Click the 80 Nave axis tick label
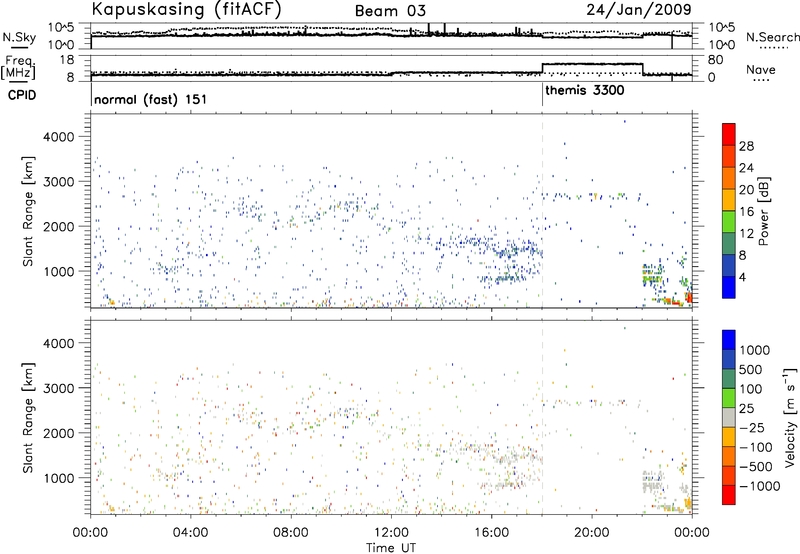The image size is (800, 554). (715, 60)
